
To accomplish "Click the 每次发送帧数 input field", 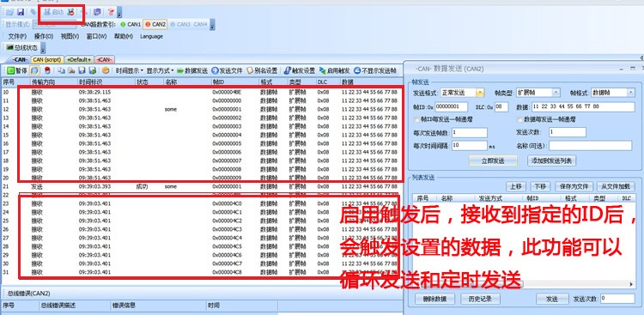I will click(x=470, y=133).
